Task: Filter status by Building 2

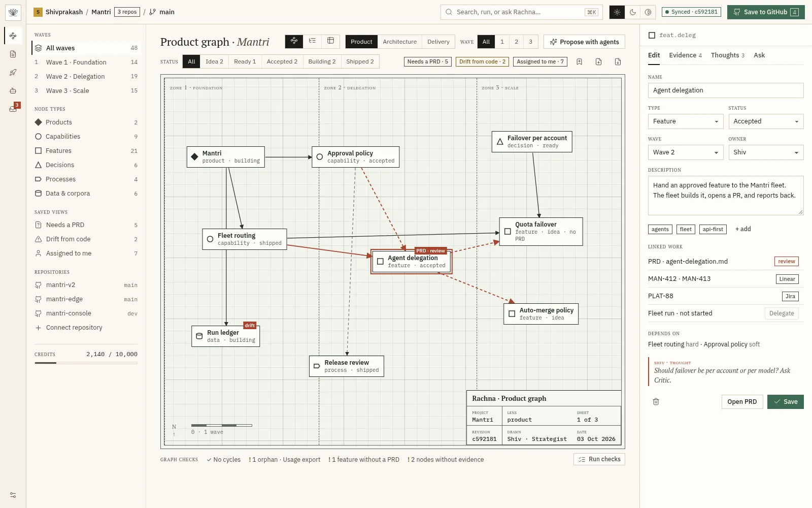Action: pyautogui.click(x=322, y=61)
